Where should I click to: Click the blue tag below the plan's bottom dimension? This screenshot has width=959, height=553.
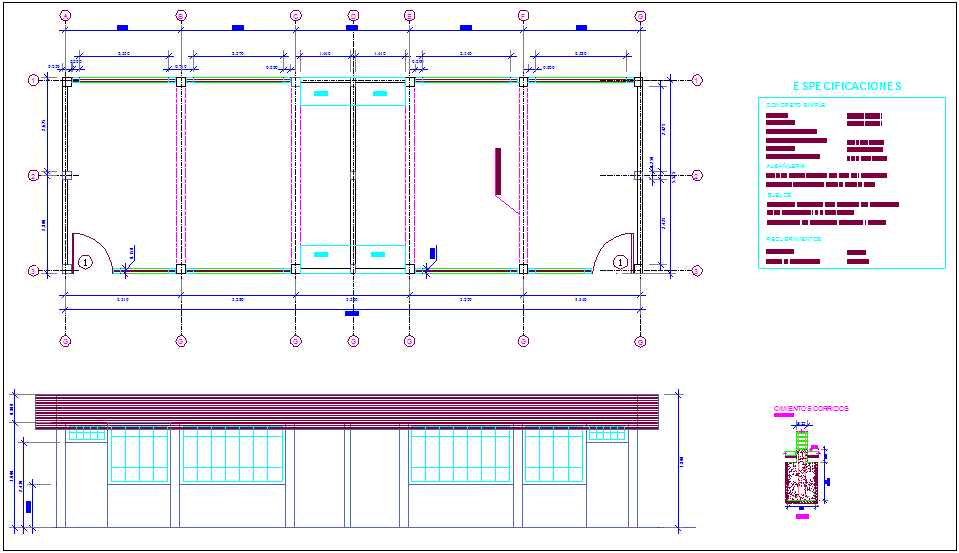(352, 314)
